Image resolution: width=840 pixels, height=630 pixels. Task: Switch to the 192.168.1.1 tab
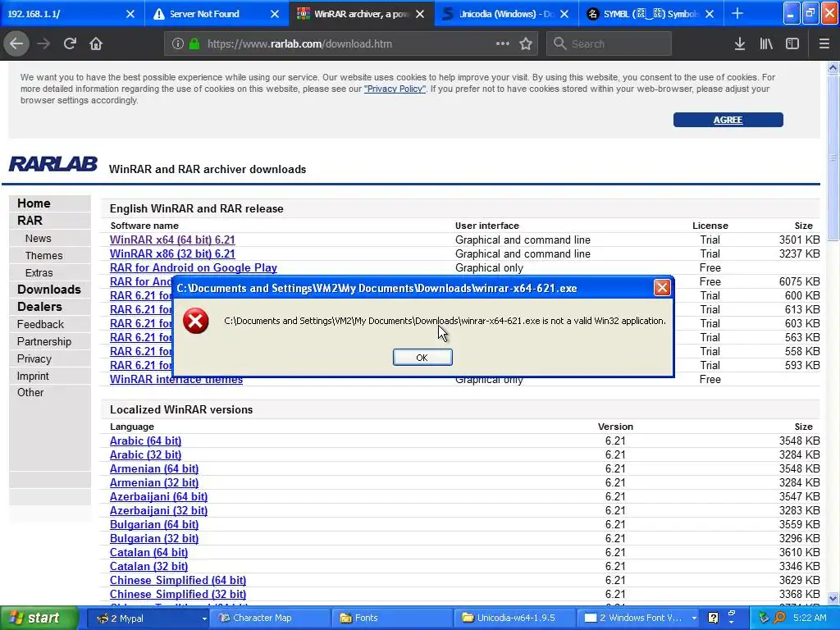click(64, 14)
